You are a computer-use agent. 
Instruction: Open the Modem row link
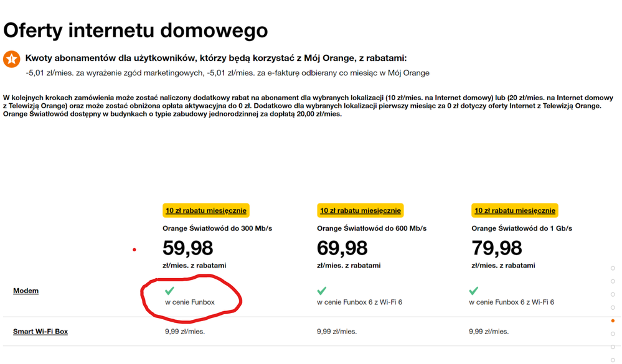click(x=26, y=291)
